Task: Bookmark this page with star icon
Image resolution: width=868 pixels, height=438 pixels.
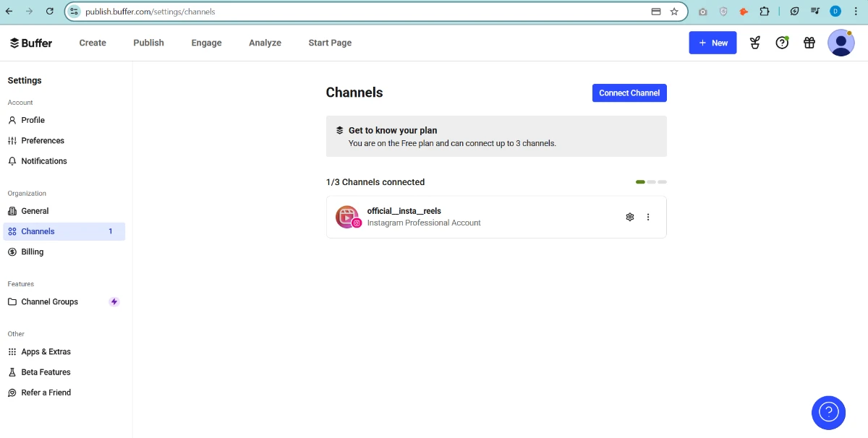Action: tap(674, 12)
